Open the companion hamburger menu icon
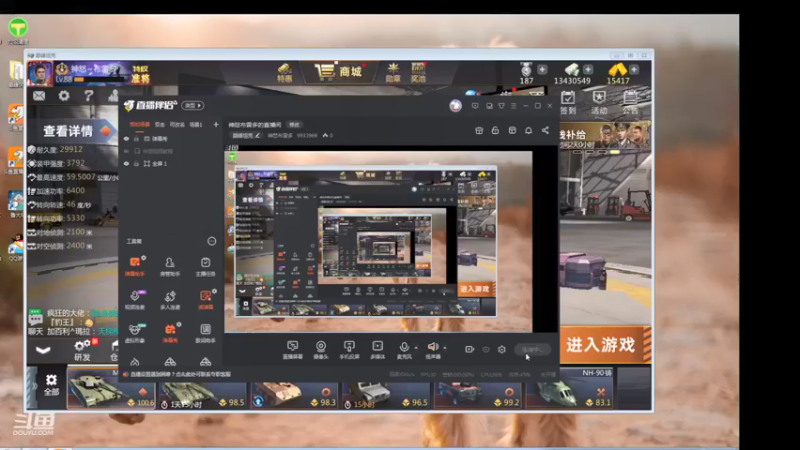 (x=514, y=106)
